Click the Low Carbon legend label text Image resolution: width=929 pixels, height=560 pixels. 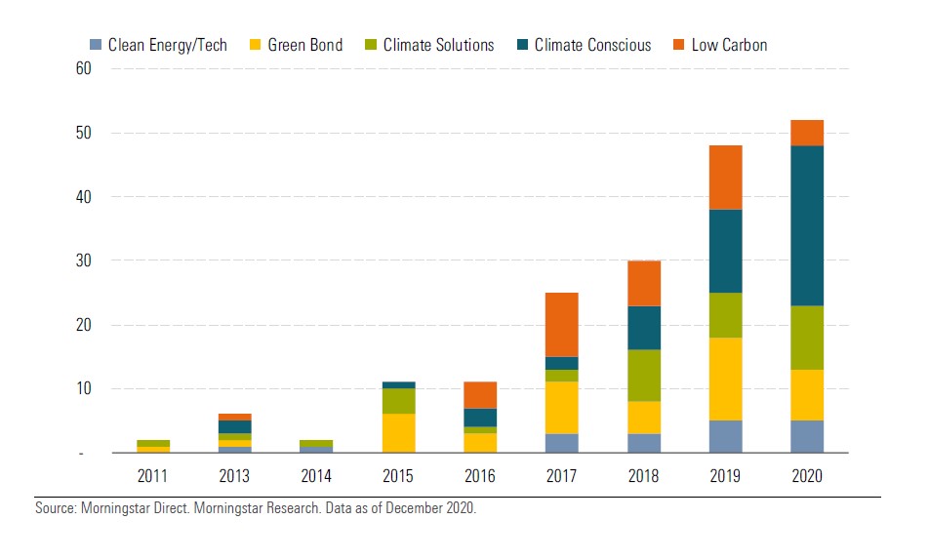(729, 45)
